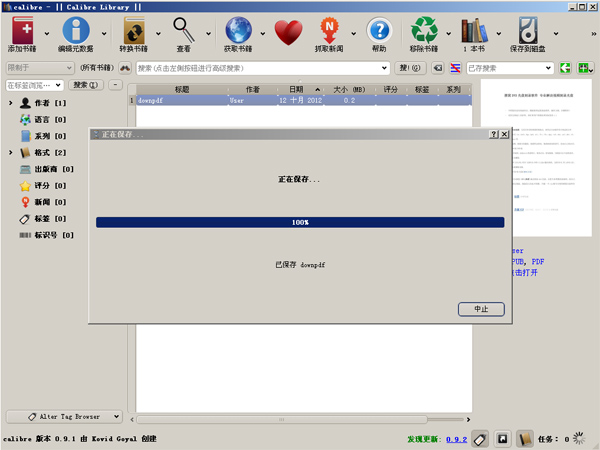Open dropdown arrow next to View
The width and height of the screenshot is (600, 450).
click(209, 34)
